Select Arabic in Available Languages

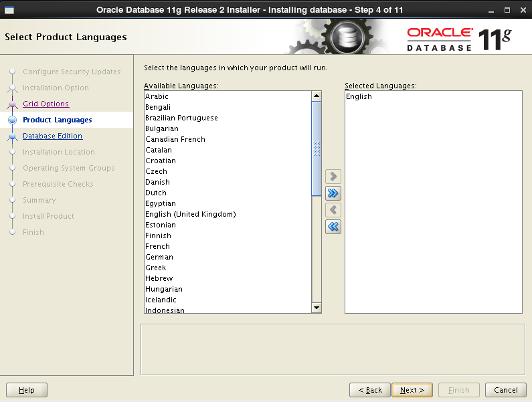tap(228, 96)
